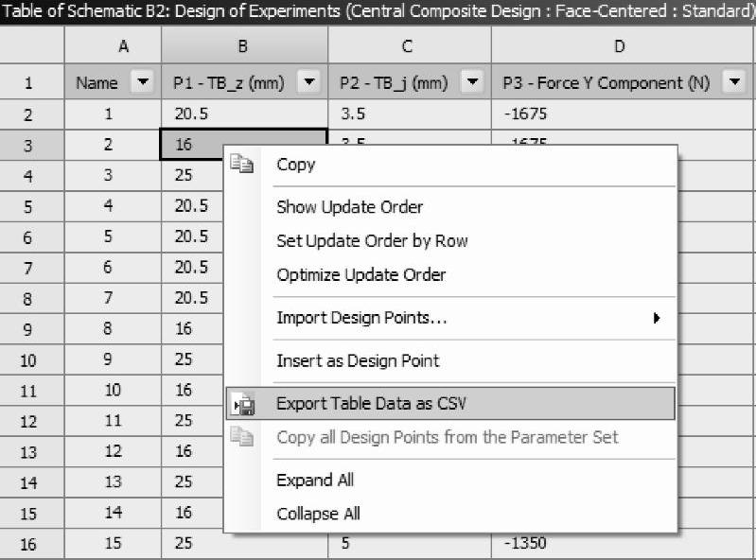Select column D header
Viewport: 756px width, 560px height.
[619, 46]
